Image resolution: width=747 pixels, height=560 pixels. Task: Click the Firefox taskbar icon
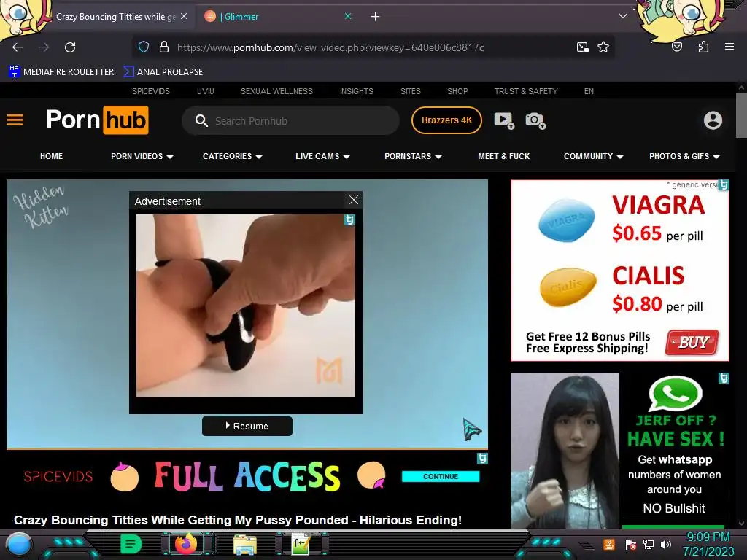point(186,544)
